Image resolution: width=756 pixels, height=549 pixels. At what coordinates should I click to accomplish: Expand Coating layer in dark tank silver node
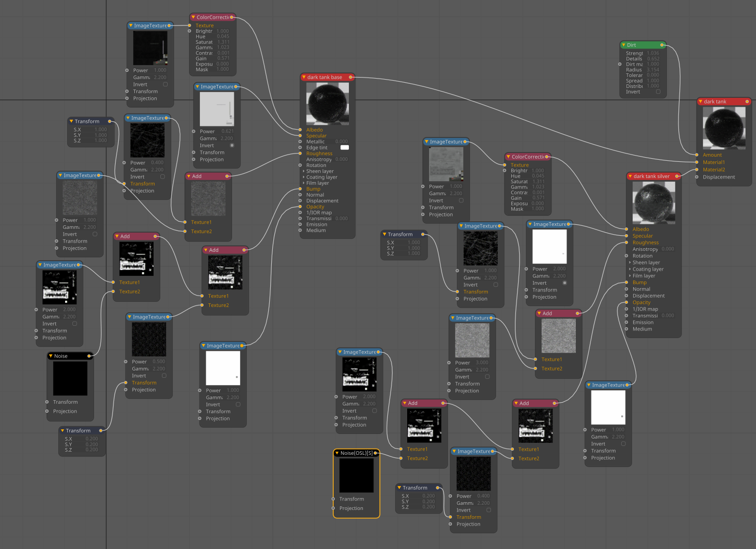(x=630, y=270)
